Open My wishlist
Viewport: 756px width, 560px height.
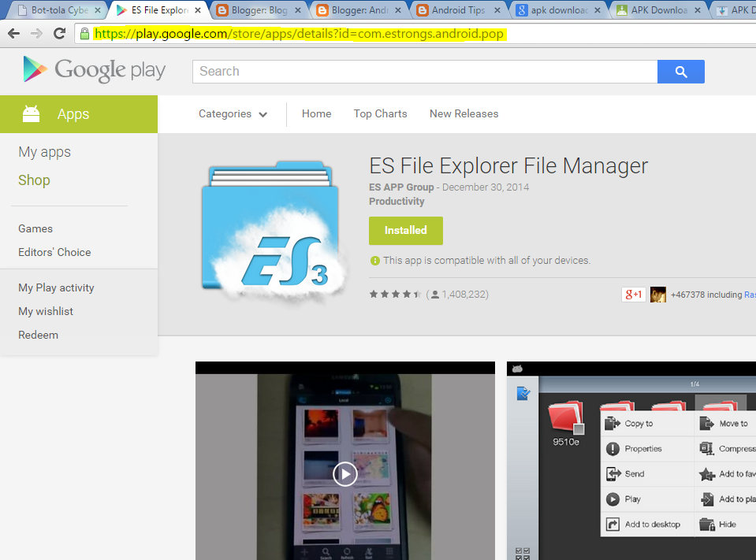[46, 312]
